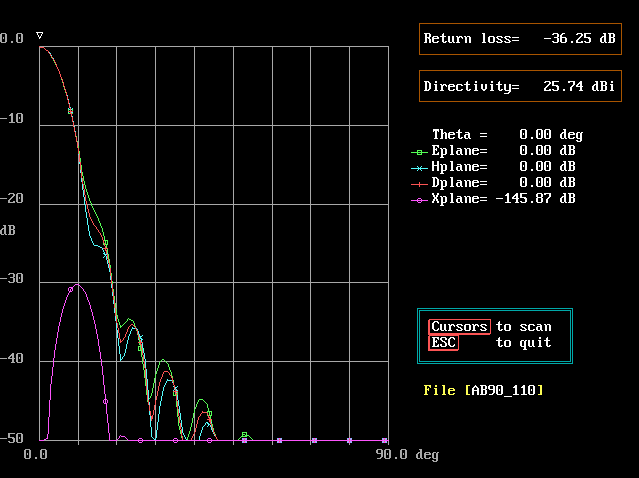
Task: Click the 0.0 horizontal axis origin label
Action: coord(35,454)
